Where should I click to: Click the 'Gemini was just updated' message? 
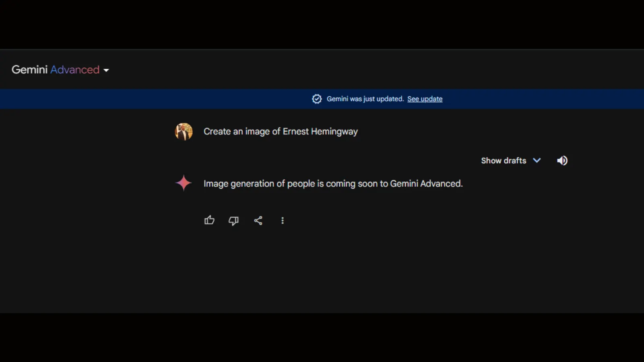pyautogui.click(x=365, y=99)
